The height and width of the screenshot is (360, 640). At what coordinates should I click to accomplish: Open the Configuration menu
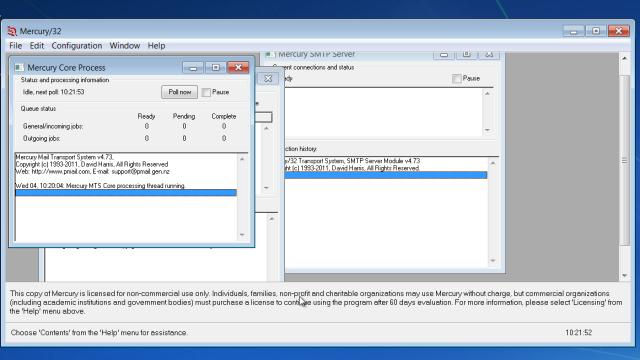tap(77, 46)
